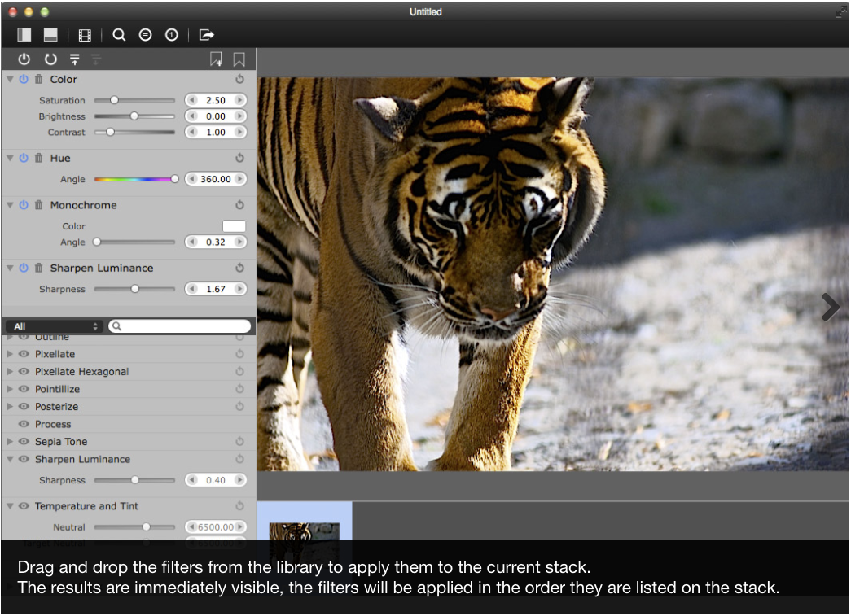Image resolution: width=851 pixels, height=616 pixels.
Task: Open the Monochrome Color swatch
Action: (234, 226)
